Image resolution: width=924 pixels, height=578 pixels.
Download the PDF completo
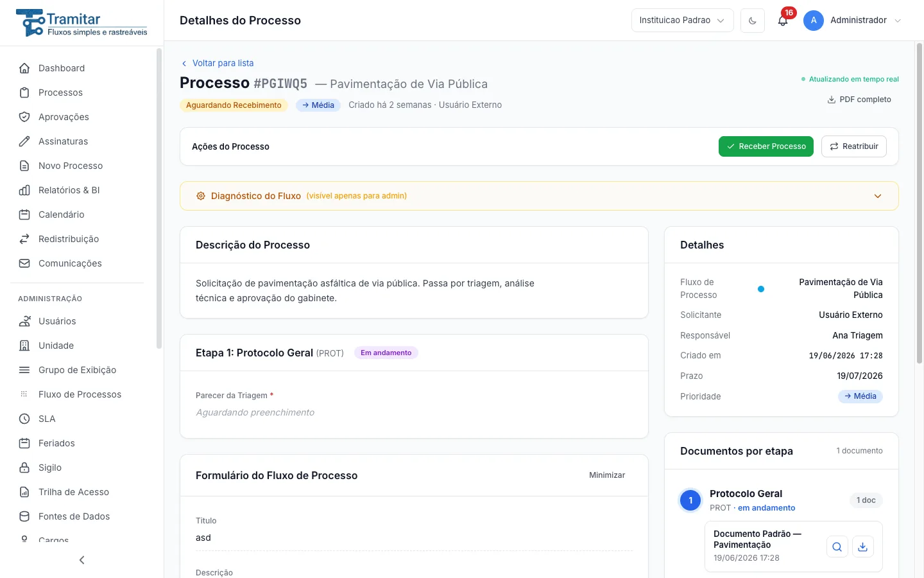859,100
